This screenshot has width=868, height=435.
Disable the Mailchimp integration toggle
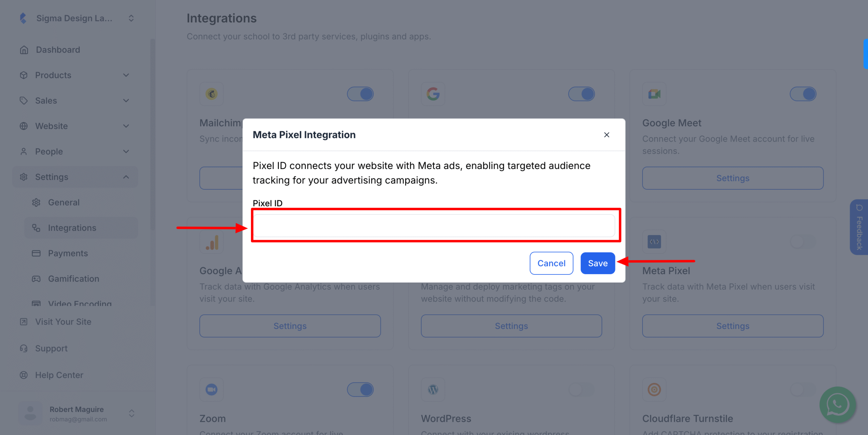[x=360, y=94]
